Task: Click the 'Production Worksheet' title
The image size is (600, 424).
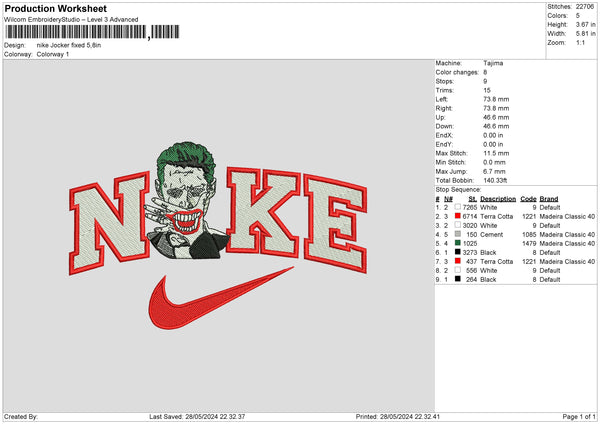Action: [x=55, y=9]
